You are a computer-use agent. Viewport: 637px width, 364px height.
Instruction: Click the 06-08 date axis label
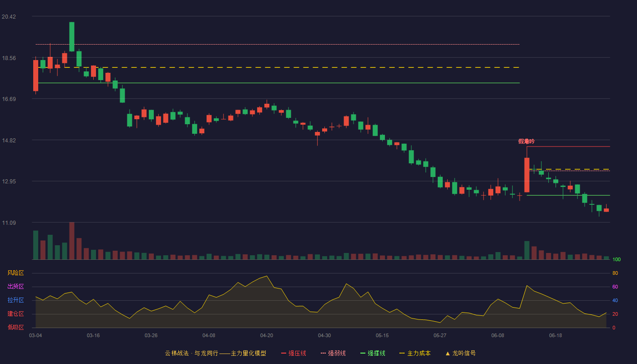tap(498, 335)
